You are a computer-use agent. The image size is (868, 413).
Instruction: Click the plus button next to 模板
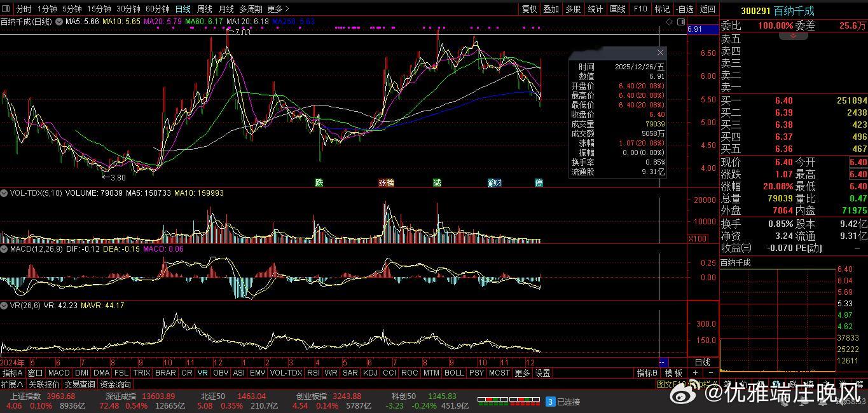(x=695, y=373)
